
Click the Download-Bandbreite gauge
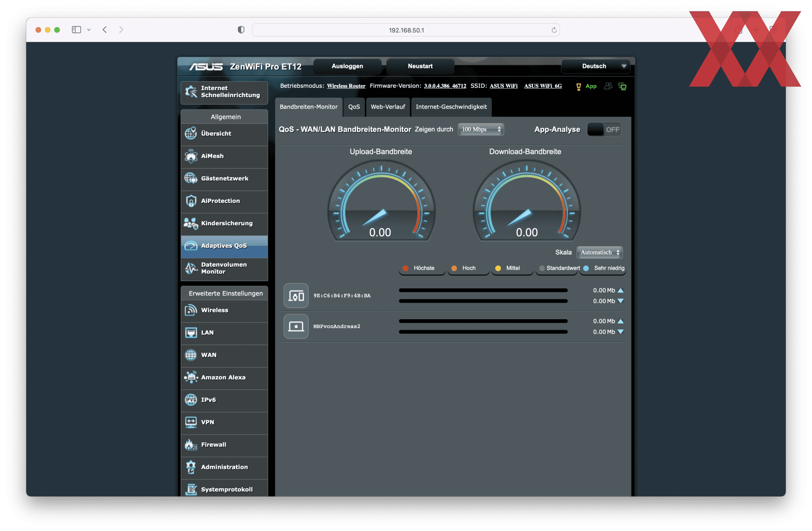(527, 201)
